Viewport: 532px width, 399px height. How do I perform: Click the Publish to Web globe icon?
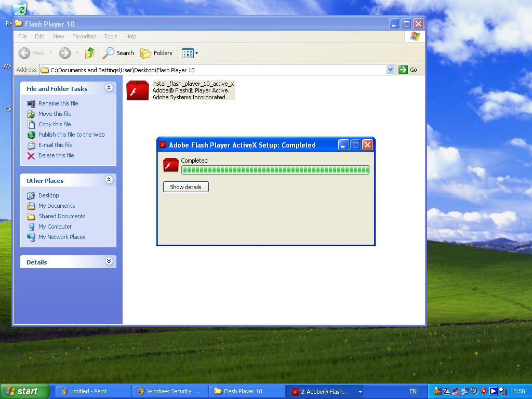tap(31, 135)
